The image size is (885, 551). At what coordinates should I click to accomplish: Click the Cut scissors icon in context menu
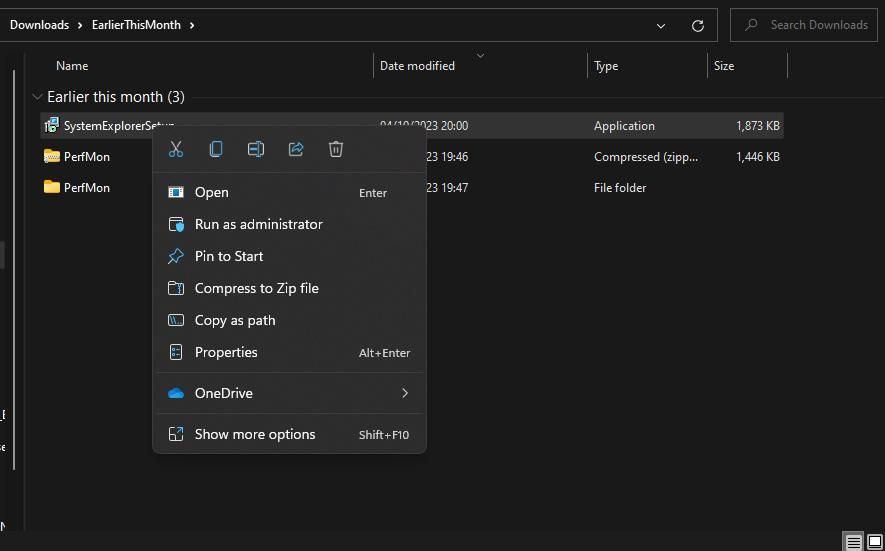tap(176, 149)
